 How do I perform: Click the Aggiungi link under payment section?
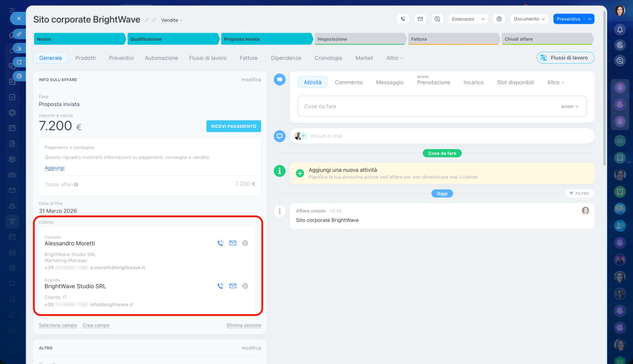(54, 168)
